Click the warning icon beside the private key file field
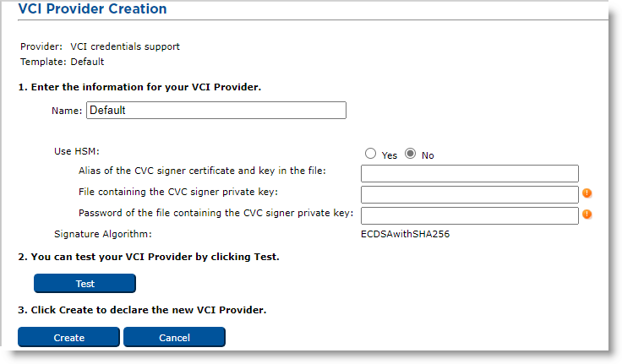This screenshot has height=364, width=622. [587, 193]
